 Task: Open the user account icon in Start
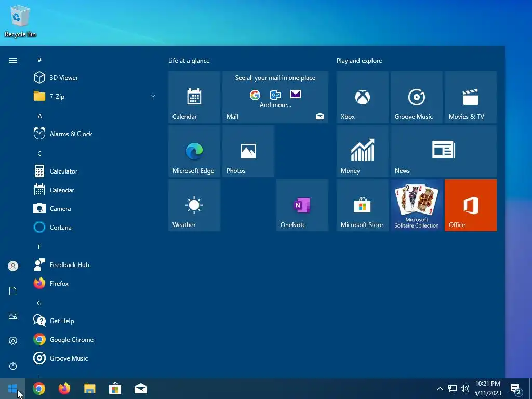pos(13,266)
